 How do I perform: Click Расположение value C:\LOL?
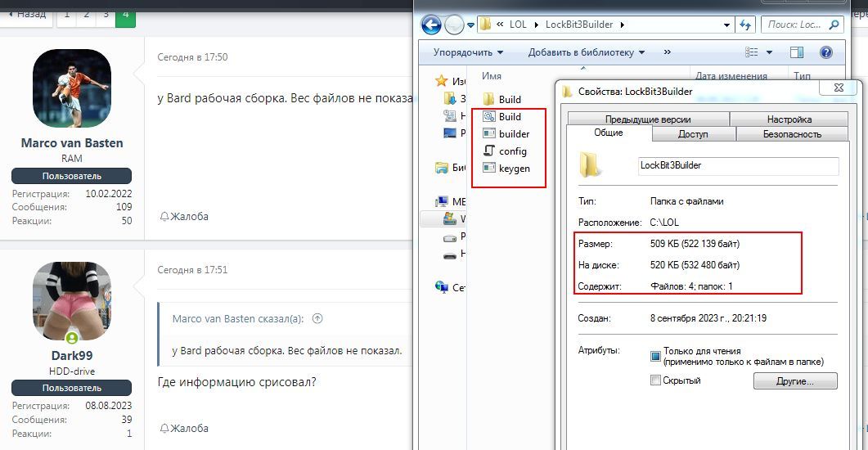[x=664, y=223]
